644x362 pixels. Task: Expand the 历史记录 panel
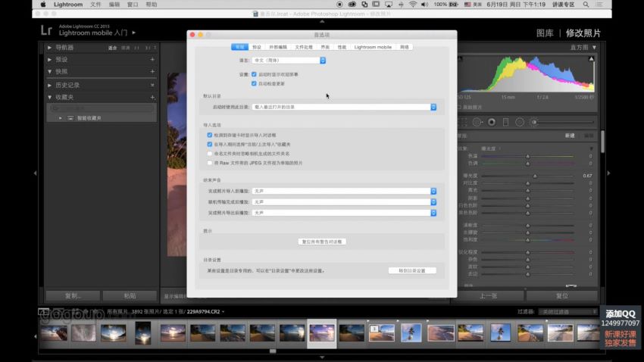[50, 86]
